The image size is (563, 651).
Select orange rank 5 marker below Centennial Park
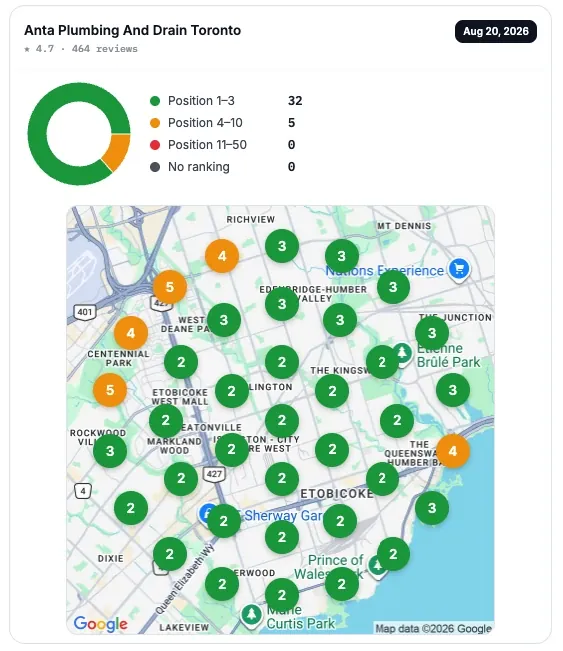[x=110, y=390]
